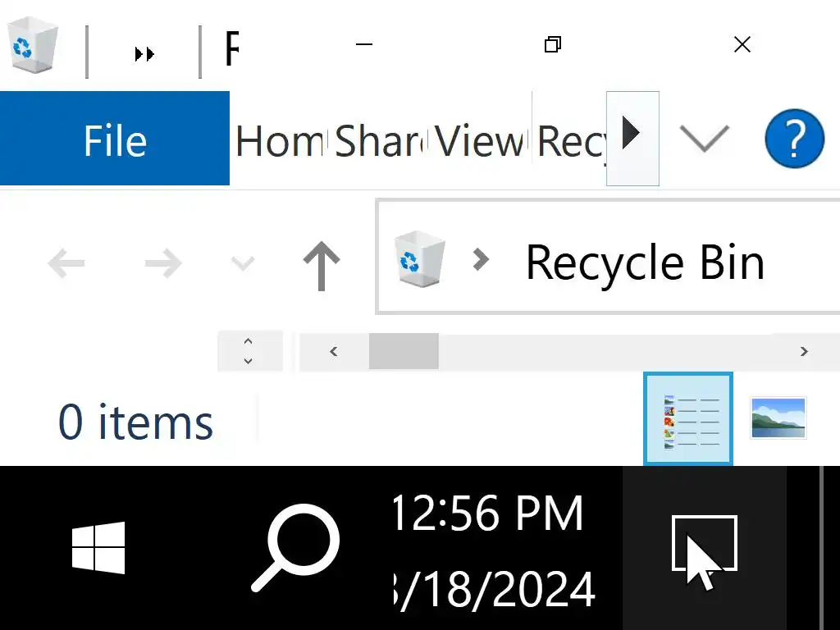Switch to large thumbnails view
The width and height of the screenshot is (840, 630).
(x=778, y=418)
